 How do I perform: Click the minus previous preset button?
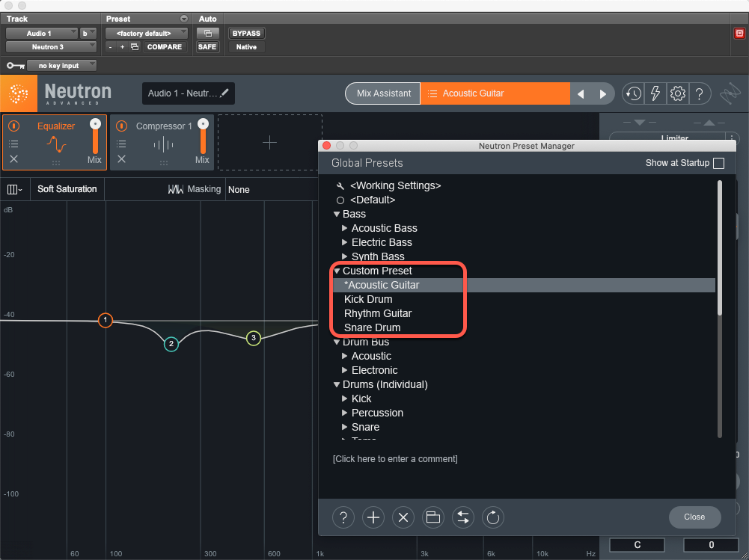(x=110, y=47)
